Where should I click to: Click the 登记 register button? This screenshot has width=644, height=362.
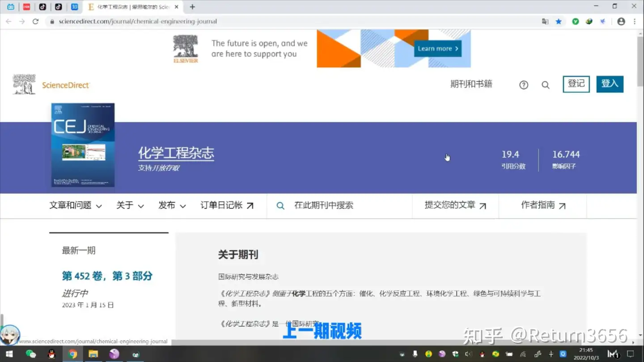(576, 84)
